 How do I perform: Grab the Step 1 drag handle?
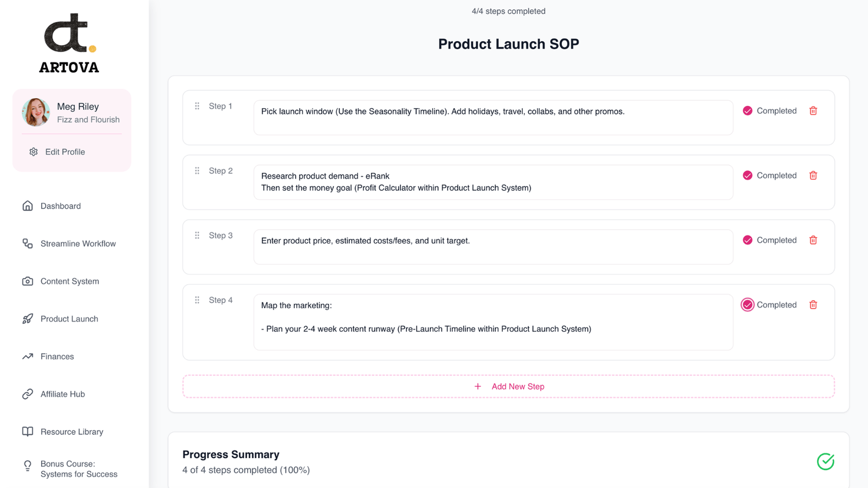coord(197,106)
